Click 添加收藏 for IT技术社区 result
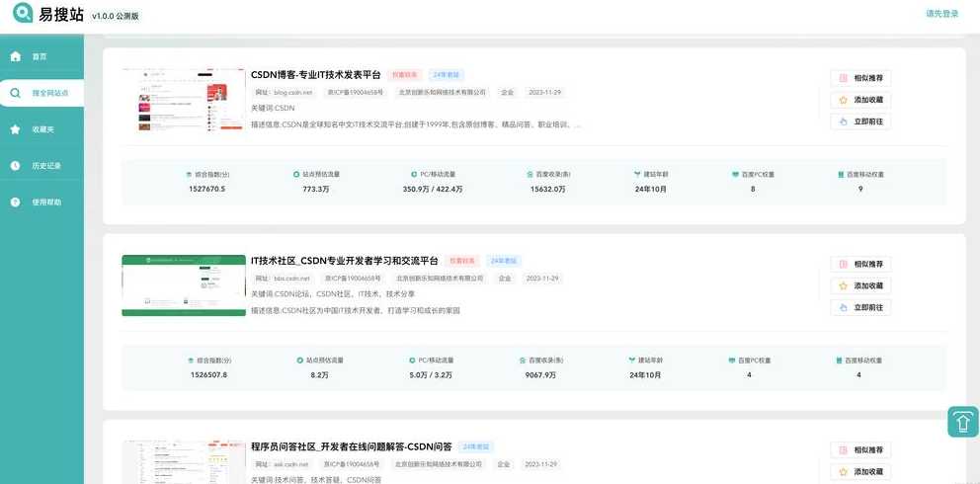Screen dimensions: 980x484 (860, 285)
